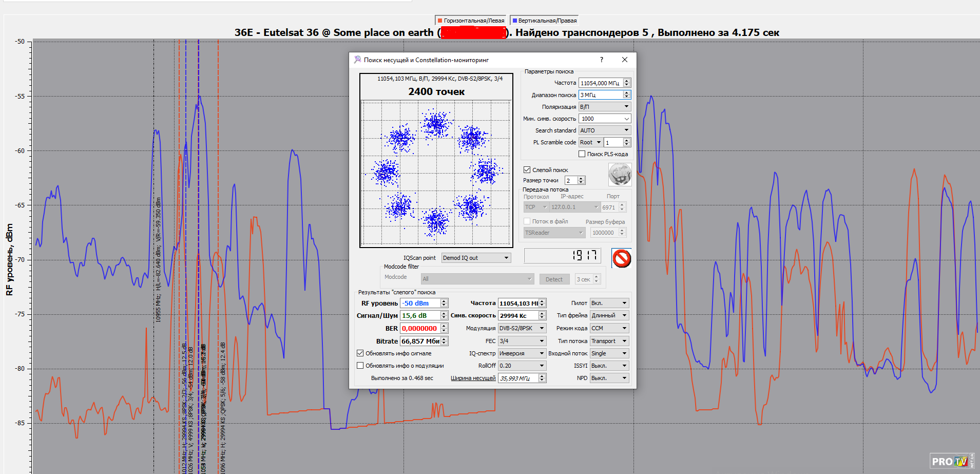Click the cat globe image button

(620, 175)
